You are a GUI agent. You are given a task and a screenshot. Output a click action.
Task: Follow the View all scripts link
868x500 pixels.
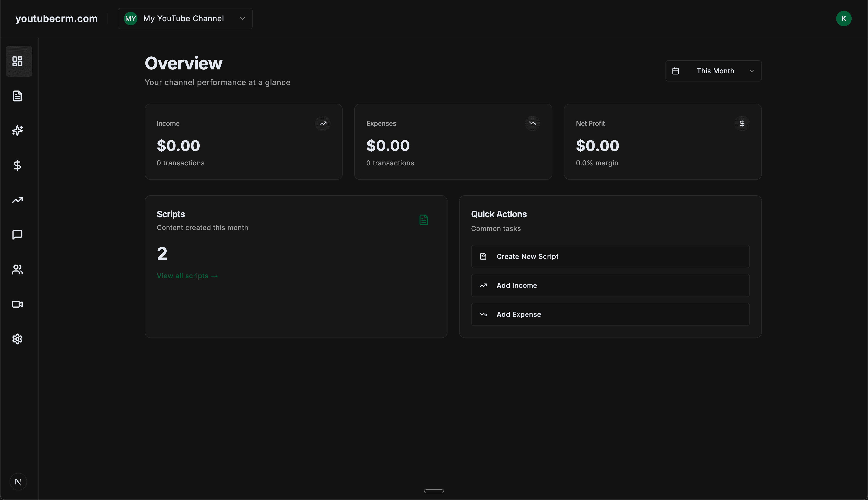coord(187,275)
